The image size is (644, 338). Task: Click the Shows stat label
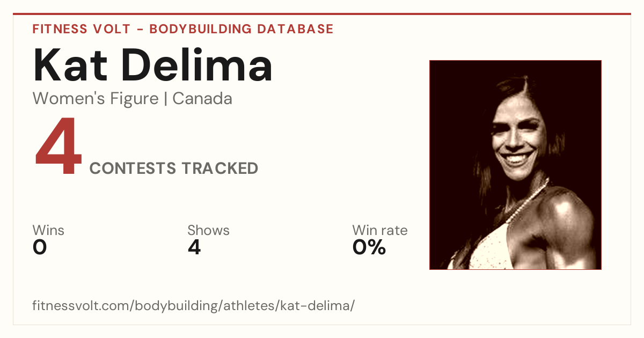[208, 231]
